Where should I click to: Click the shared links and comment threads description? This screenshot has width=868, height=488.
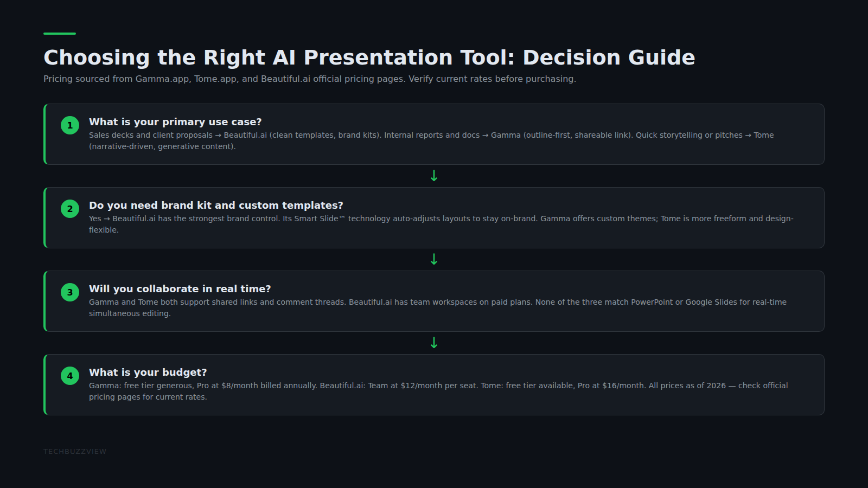(438, 307)
